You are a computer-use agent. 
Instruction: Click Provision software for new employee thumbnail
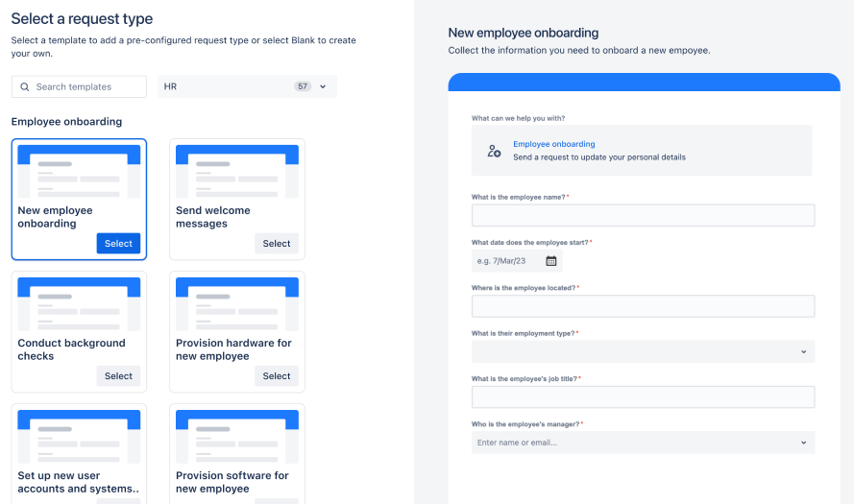coord(237,436)
